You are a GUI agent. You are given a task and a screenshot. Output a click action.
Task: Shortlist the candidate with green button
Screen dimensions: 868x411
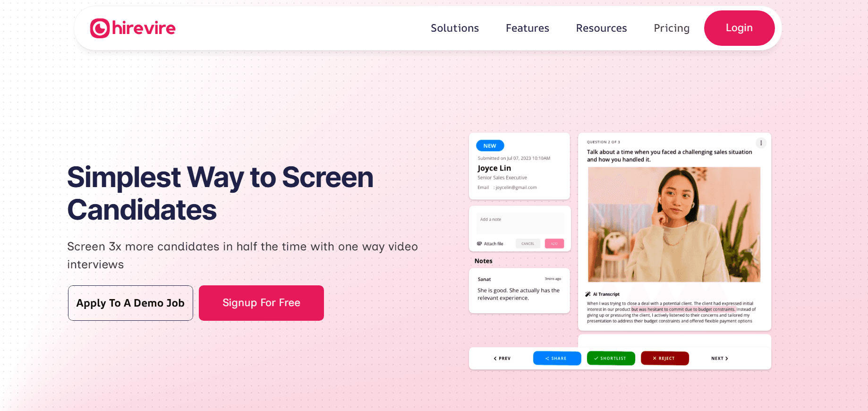point(611,358)
